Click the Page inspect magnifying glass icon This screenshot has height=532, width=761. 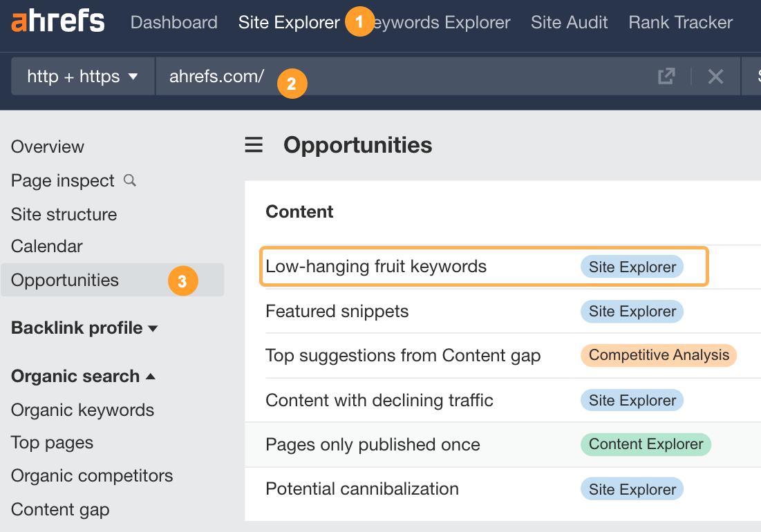129,180
